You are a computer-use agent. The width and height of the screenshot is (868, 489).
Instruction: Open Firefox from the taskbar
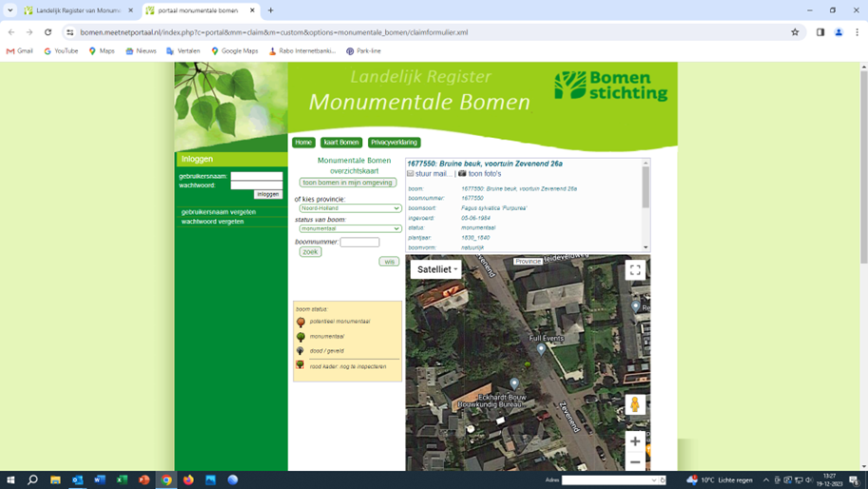pos(188,480)
